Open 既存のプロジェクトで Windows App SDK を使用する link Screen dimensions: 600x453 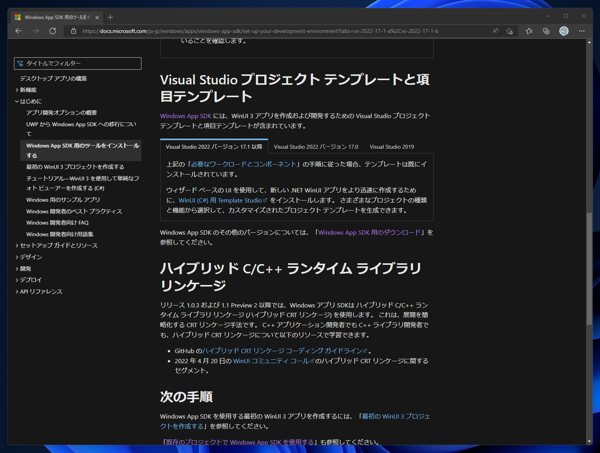(x=240, y=442)
